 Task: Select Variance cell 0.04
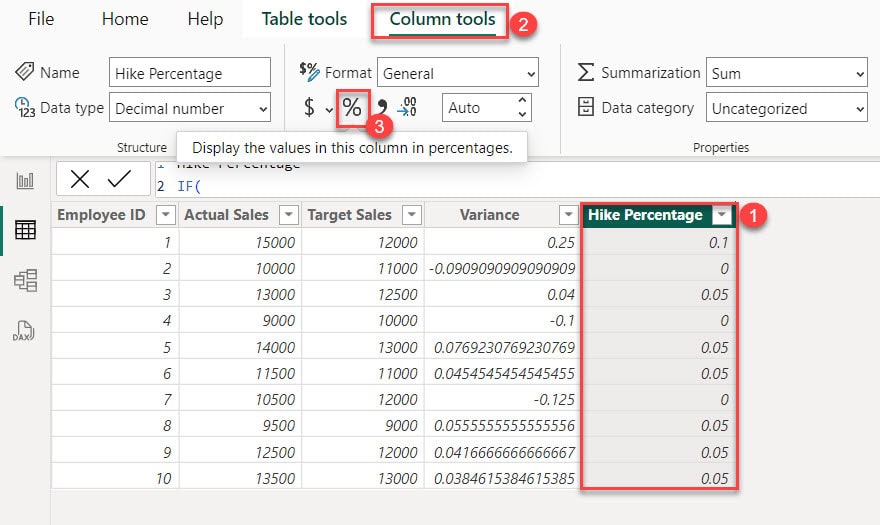503,294
